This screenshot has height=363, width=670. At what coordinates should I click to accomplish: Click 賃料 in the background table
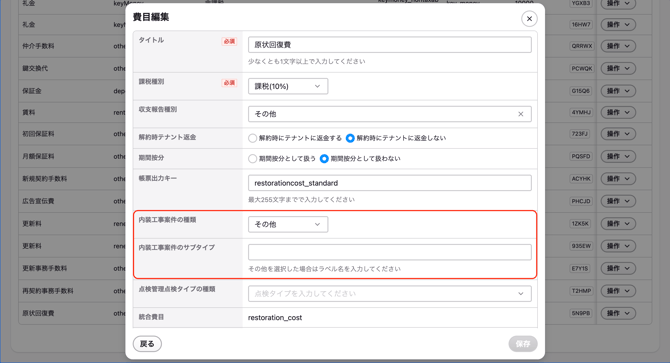(29, 112)
